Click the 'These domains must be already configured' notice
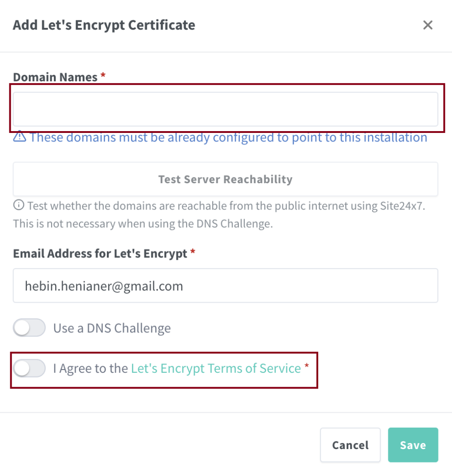Screen dimensions: 452x476 click(229, 138)
